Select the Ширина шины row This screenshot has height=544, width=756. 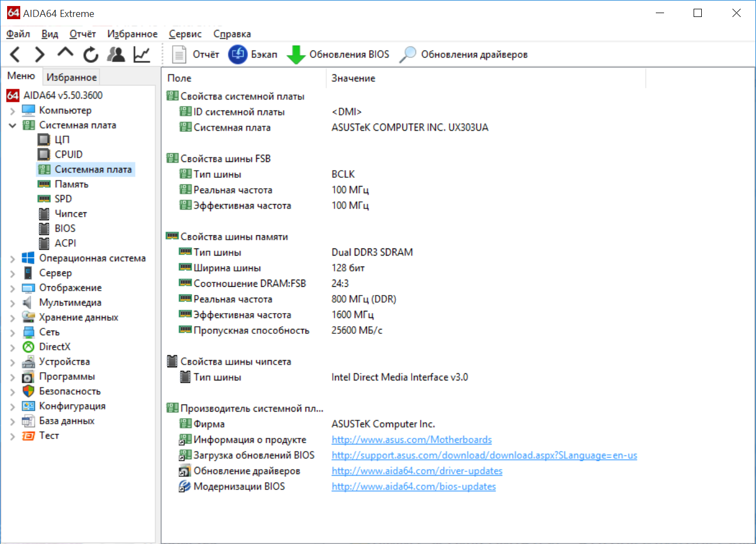(405, 268)
